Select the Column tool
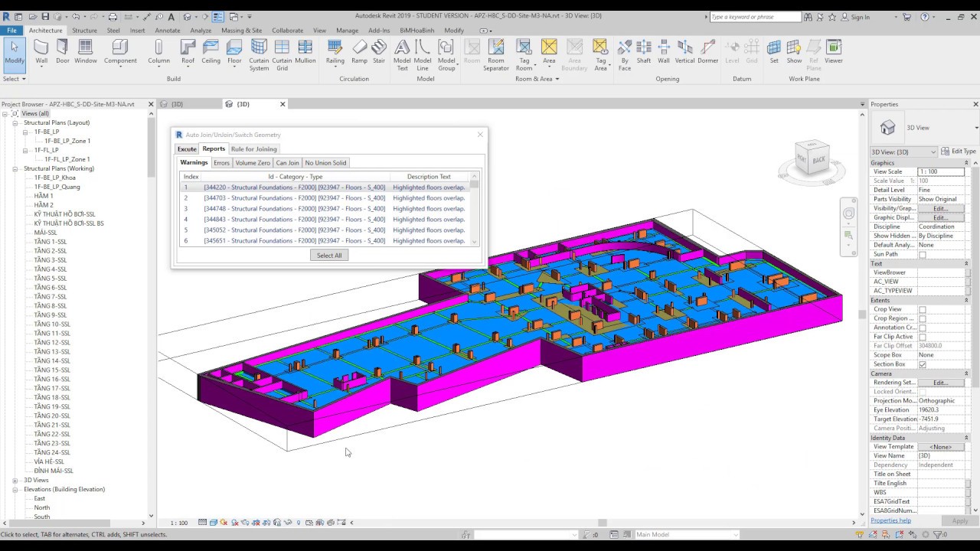 point(158,52)
